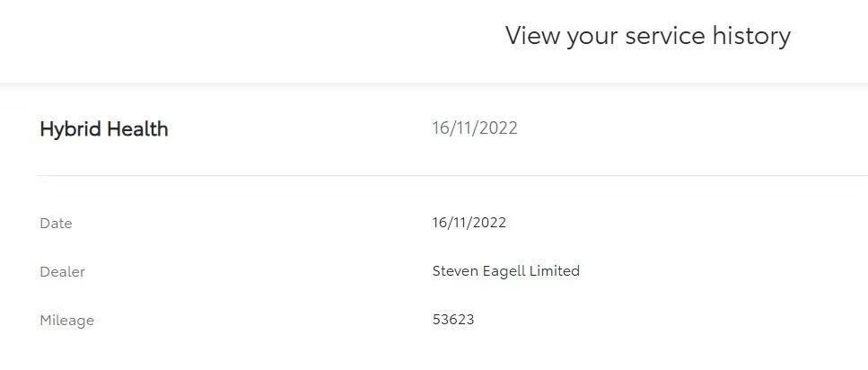Click the word "Steven" in dealer name
Viewport: 868px width, 370px height.
click(455, 271)
